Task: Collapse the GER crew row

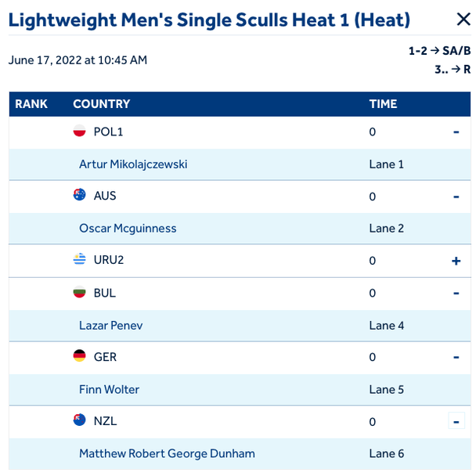Action: click(456, 357)
